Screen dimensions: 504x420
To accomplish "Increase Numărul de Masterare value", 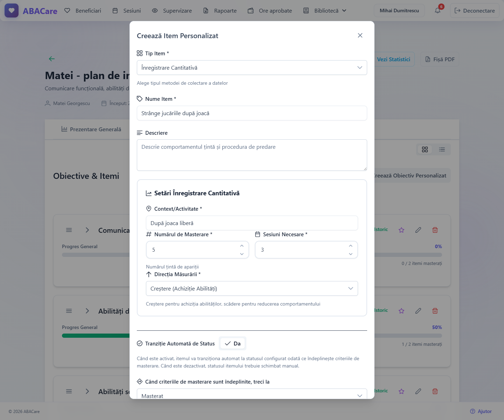I will click(242, 246).
